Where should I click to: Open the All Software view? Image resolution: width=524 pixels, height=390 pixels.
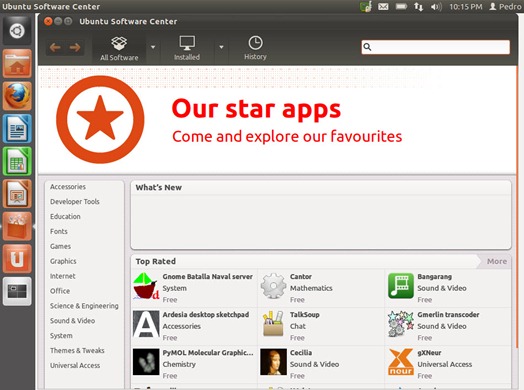pos(119,48)
